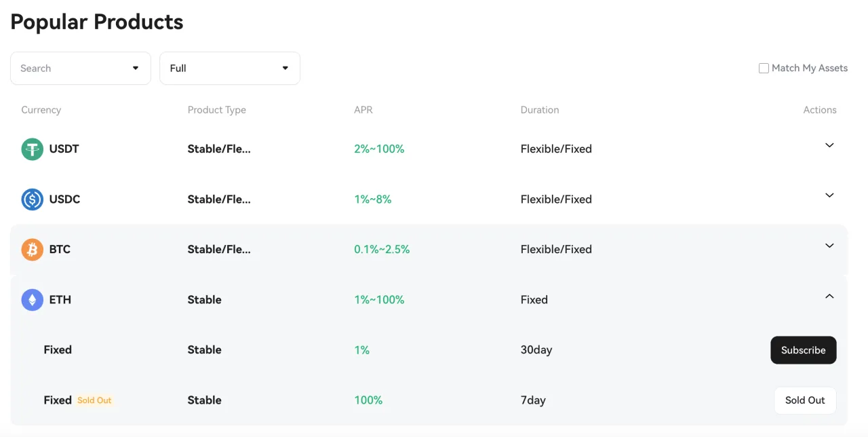Enable the Match My Assets checkbox
Viewport: 868px width, 437px height.
click(x=764, y=68)
